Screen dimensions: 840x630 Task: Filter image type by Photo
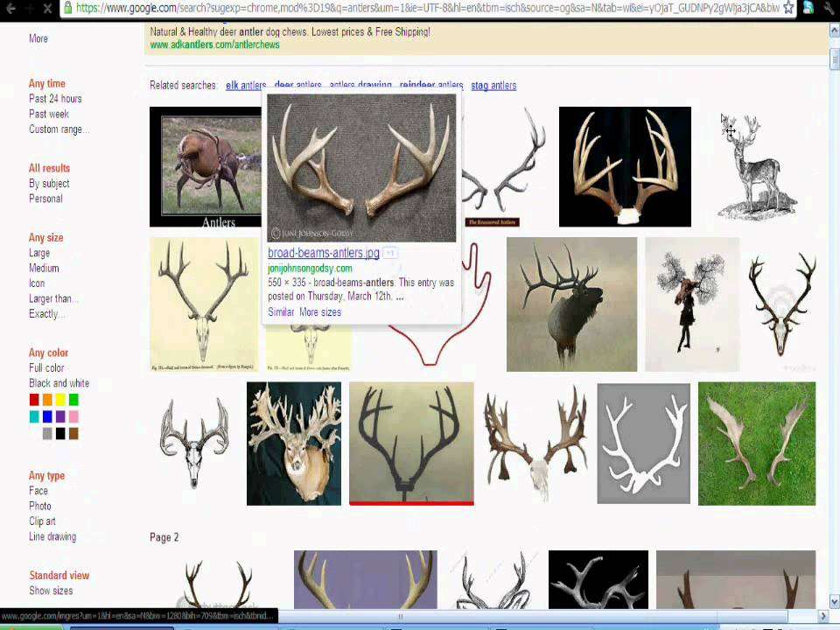coord(40,506)
